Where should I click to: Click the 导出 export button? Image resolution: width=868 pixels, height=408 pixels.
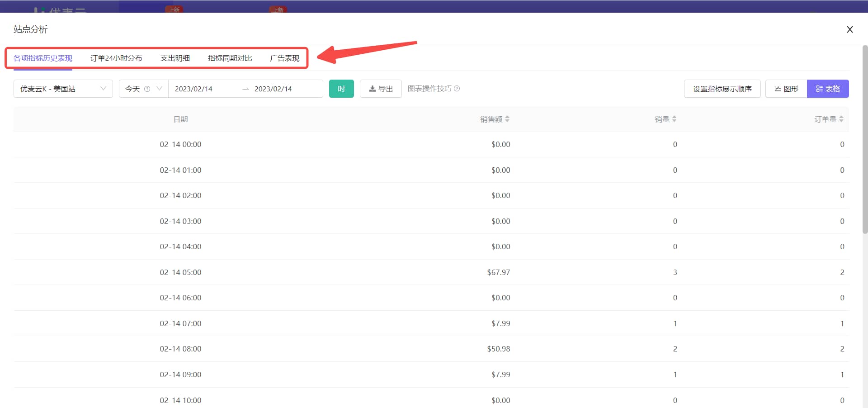click(381, 89)
